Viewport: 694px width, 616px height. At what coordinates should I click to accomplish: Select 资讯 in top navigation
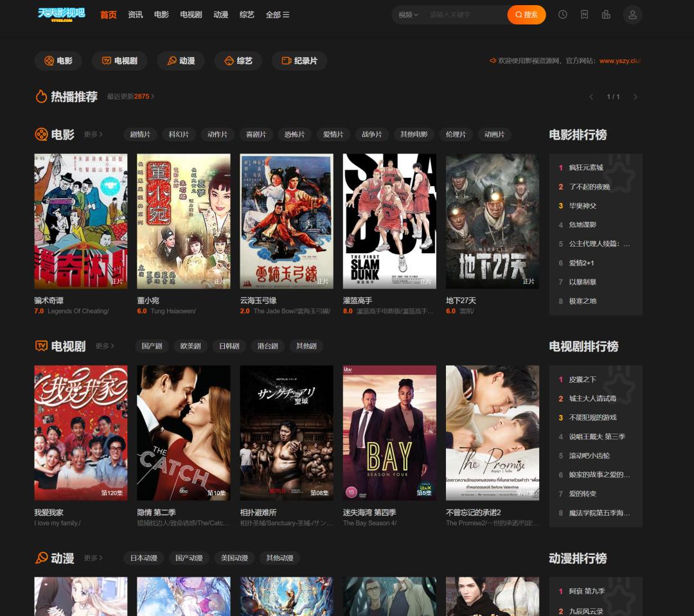(x=135, y=15)
